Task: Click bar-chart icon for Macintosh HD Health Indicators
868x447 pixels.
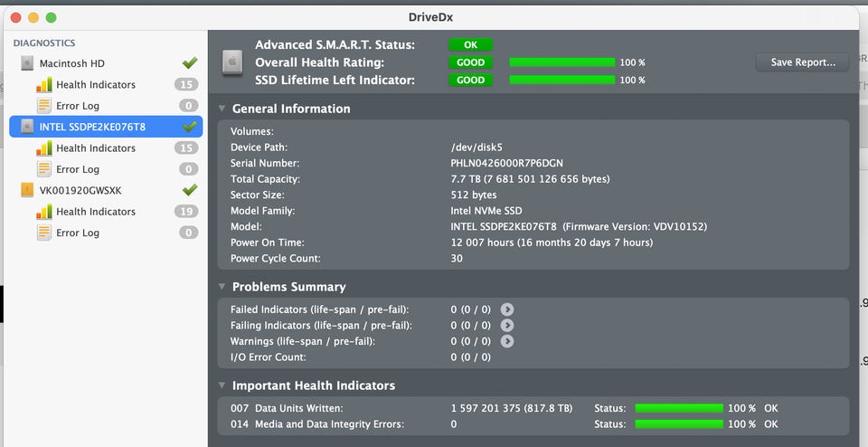Action: [44, 84]
